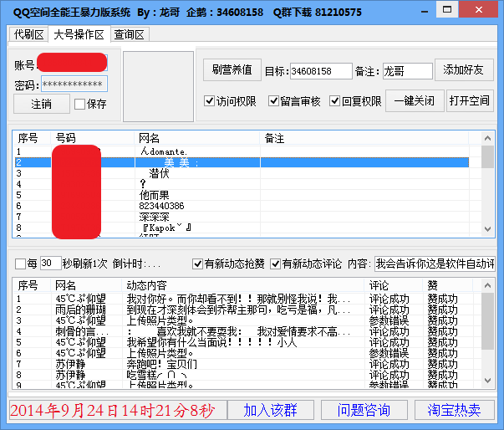Viewport: 504px width, 430px height.
Task: Click the 添加好友 button
Action: pos(464,69)
